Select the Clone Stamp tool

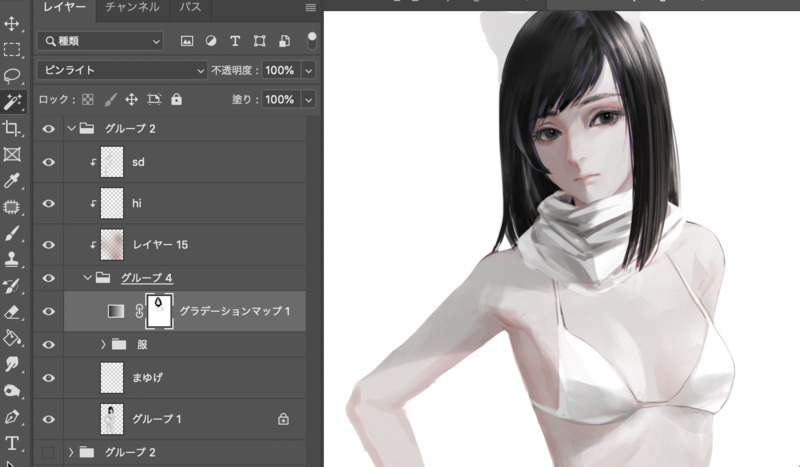(12, 259)
